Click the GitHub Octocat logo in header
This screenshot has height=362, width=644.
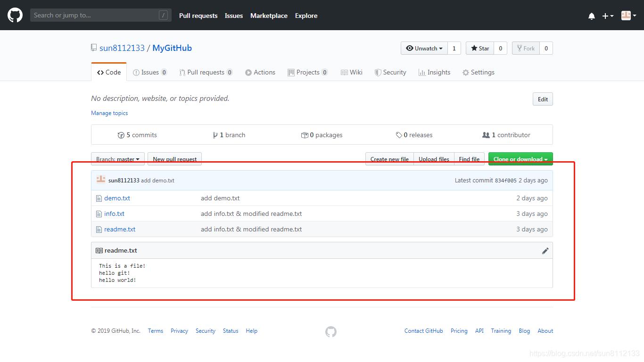[15, 15]
